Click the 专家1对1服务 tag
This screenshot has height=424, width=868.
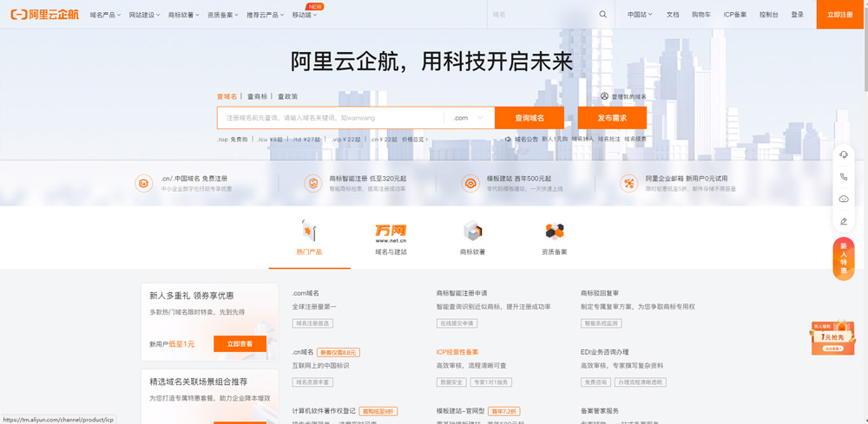[x=490, y=382]
